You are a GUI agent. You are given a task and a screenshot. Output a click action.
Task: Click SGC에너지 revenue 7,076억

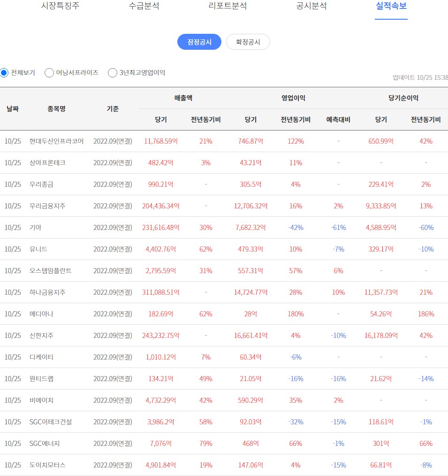click(161, 444)
